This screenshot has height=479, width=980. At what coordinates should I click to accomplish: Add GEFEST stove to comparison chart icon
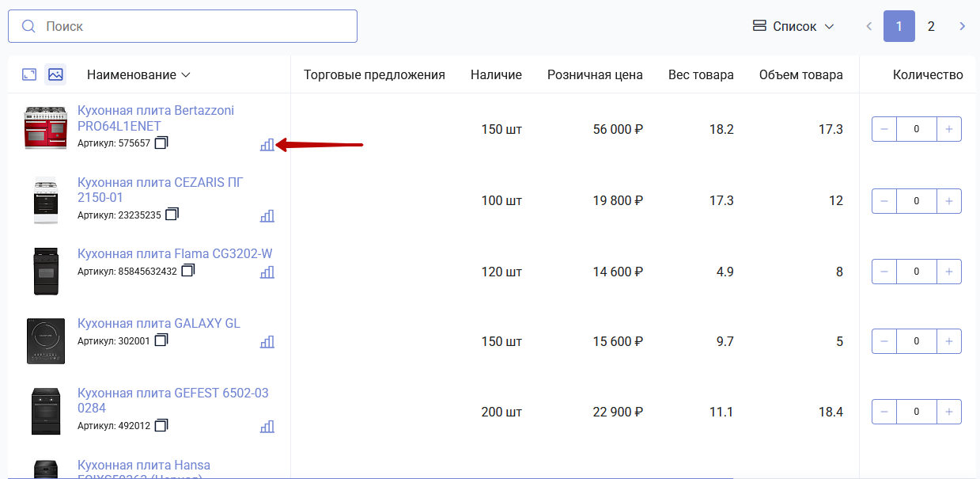(x=267, y=426)
